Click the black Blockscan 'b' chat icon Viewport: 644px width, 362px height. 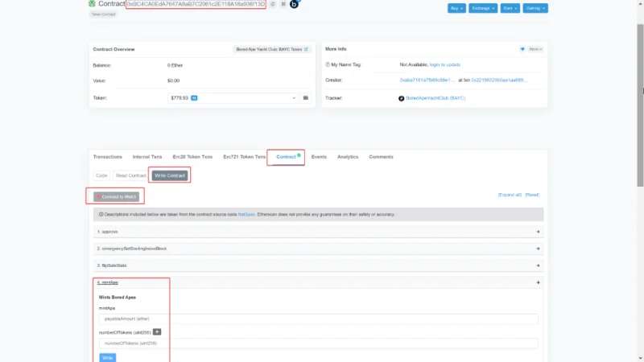coord(294,4)
